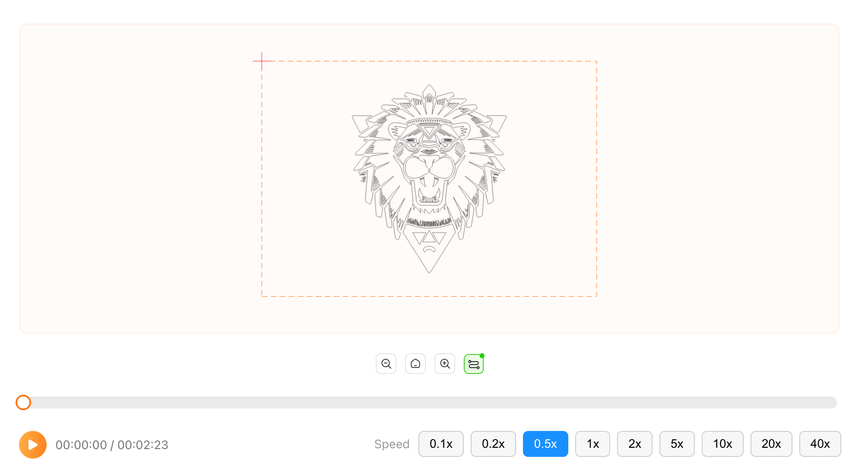Screen dimensions: 868x475
Task: Pick the 20x speed button
Action: [771, 444]
